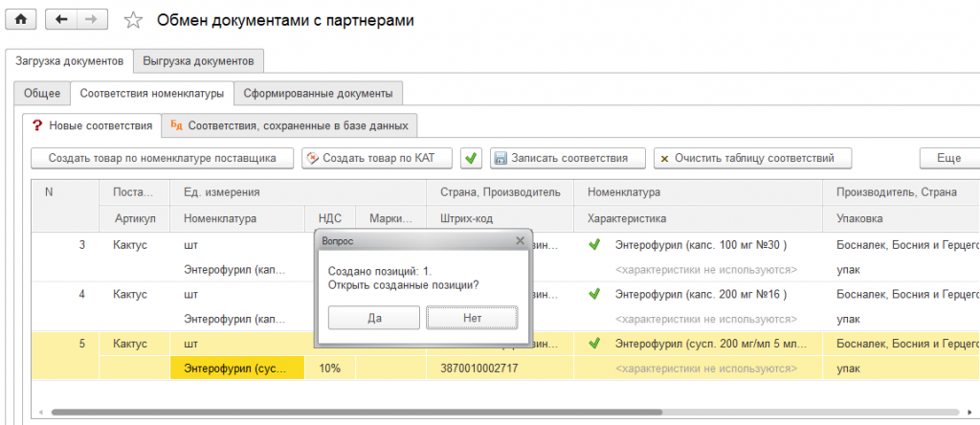Open Соответствия, сохраненные в базе данных tab

click(289, 125)
